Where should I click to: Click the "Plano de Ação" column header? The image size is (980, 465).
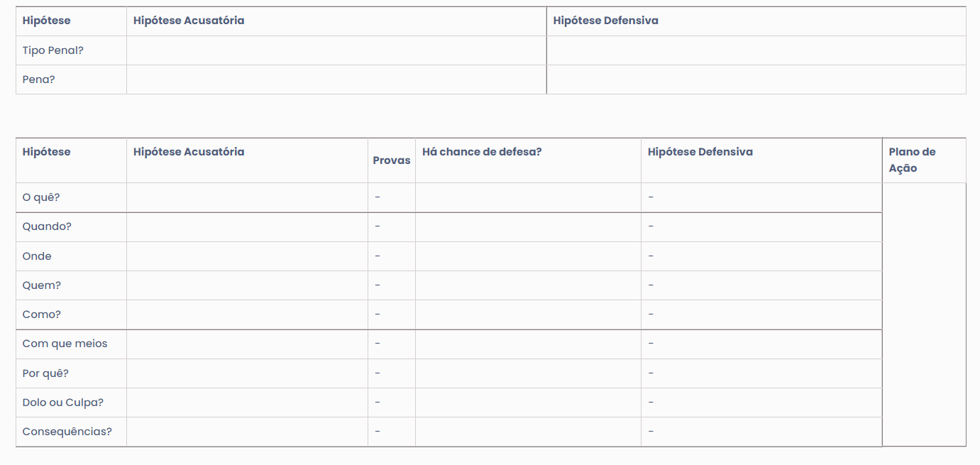point(913,160)
